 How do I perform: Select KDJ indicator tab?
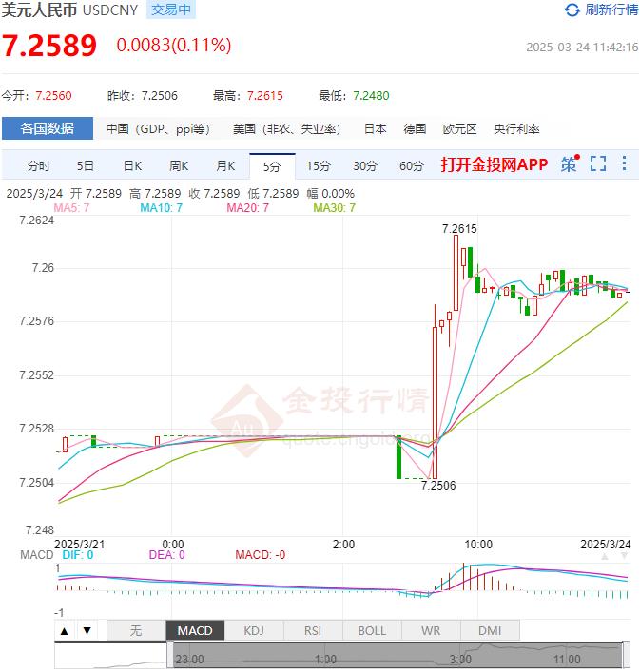pos(254,630)
